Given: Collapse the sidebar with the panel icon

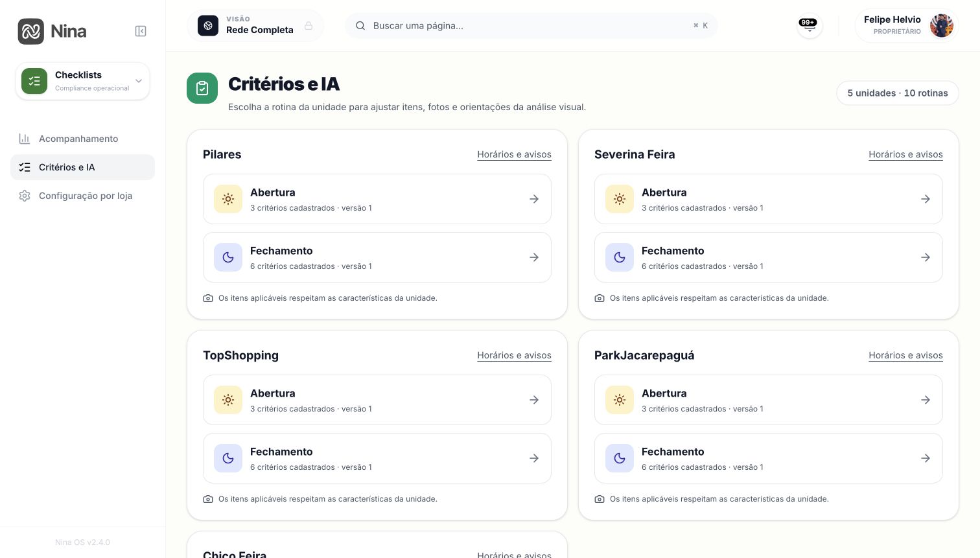Looking at the screenshot, I should (141, 31).
